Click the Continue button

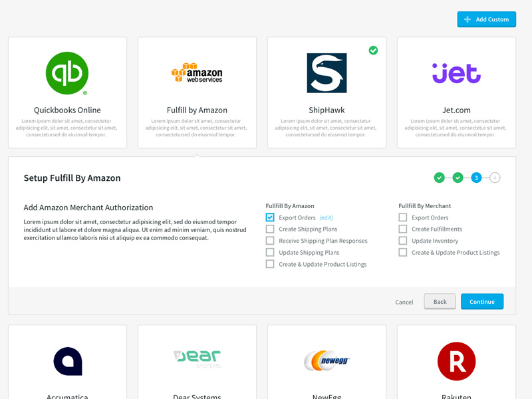point(482,302)
